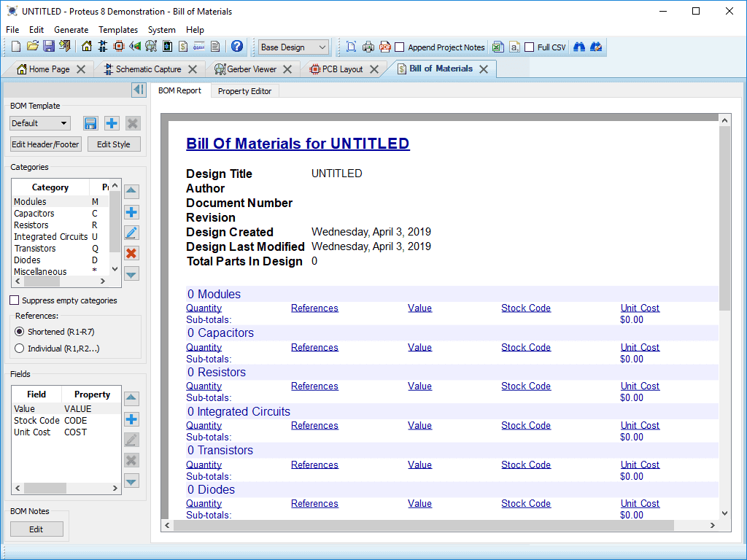Go to Home Page via house toolbar icon
Viewport: 747px width, 560px height.
pyautogui.click(x=87, y=47)
